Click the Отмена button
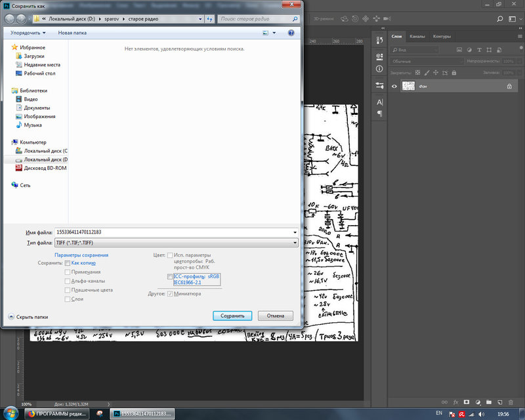525x420 pixels. (275, 316)
